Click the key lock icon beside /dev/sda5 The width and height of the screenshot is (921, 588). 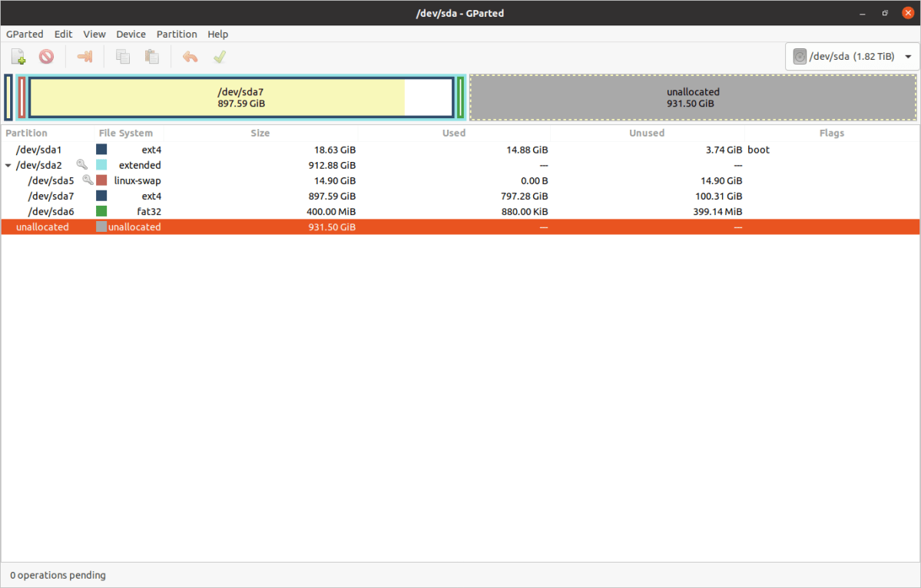tap(88, 180)
